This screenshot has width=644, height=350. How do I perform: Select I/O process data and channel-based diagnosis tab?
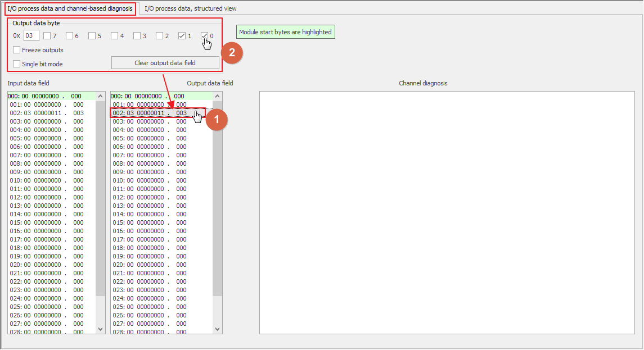[70, 8]
